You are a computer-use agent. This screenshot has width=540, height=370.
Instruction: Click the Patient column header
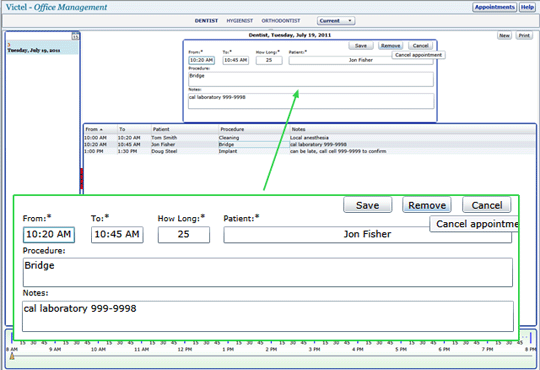coord(185,129)
